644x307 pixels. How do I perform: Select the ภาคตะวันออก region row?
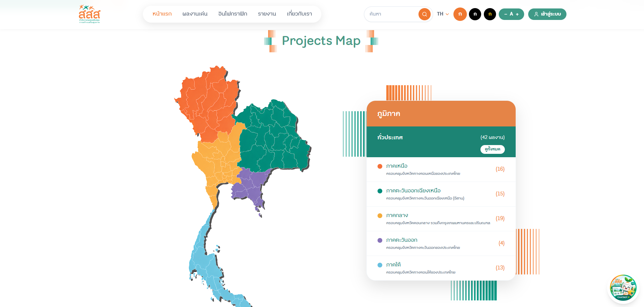441,243
